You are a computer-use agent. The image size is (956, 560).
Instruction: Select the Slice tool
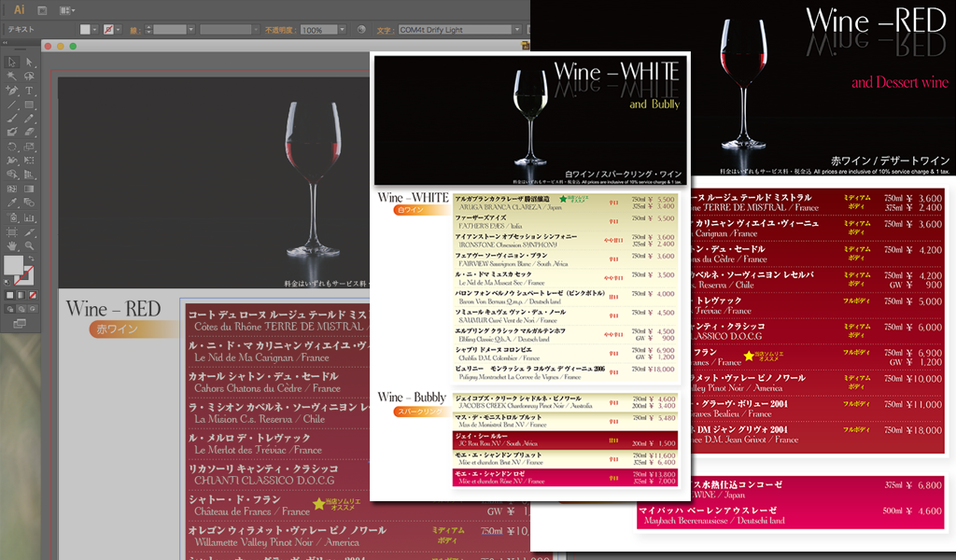(29, 231)
